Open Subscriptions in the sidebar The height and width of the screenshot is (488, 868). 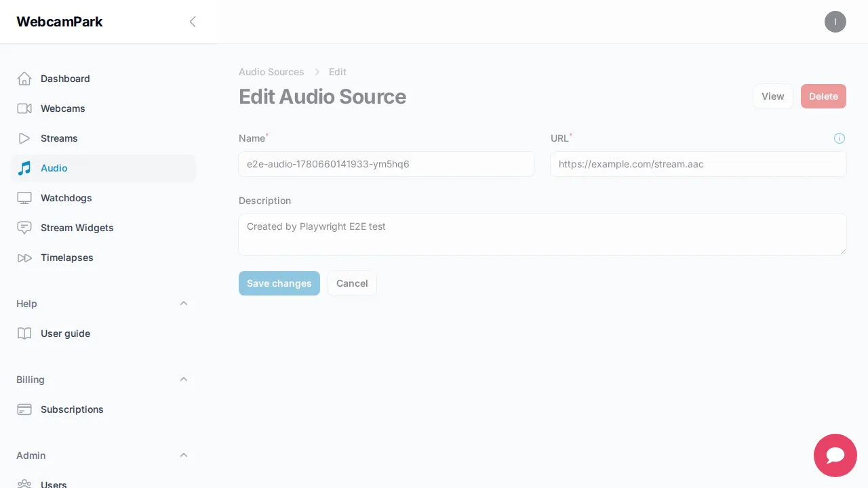coord(103,409)
